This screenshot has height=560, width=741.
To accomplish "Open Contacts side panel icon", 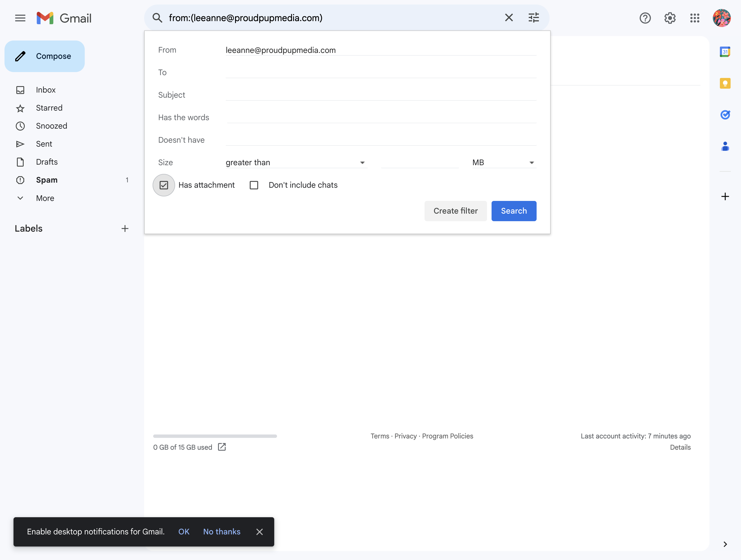I will point(725,146).
